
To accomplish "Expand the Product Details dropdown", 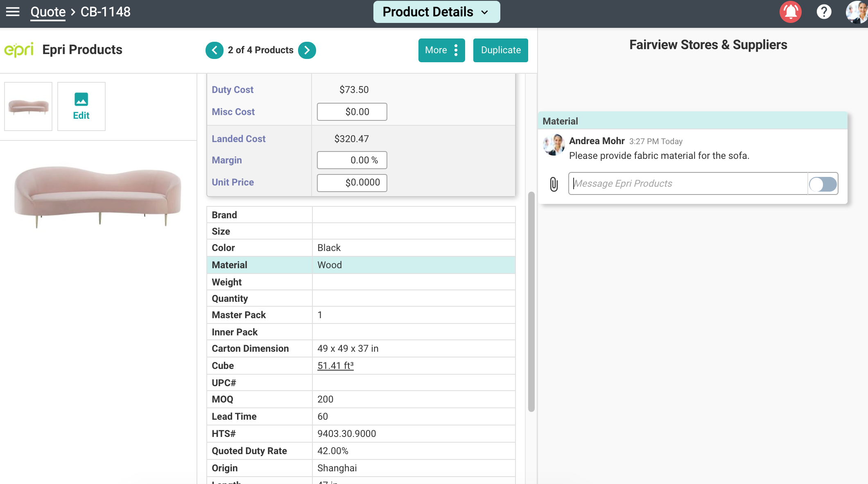I will (x=436, y=12).
